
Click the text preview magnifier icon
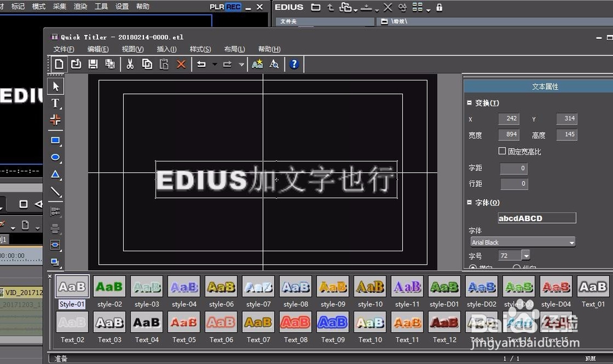(274, 64)
